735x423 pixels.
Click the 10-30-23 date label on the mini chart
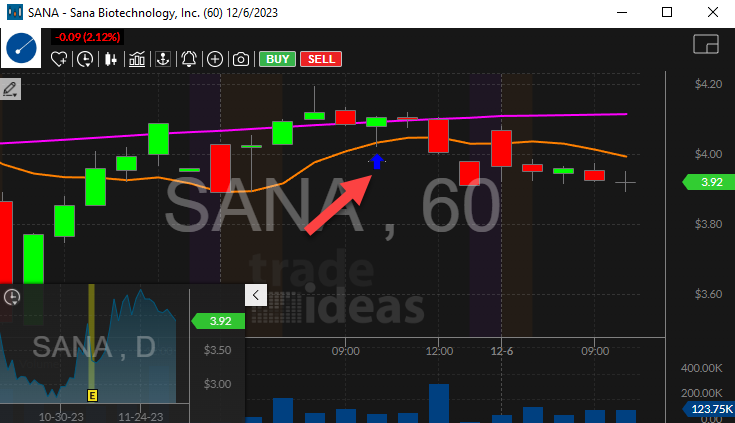61,416
